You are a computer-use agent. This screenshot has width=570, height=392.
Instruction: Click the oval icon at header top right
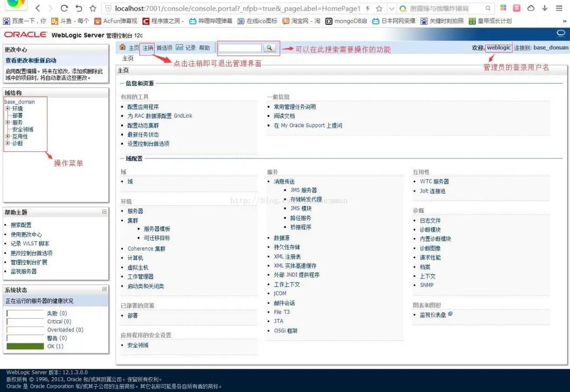pyautogui.click(x=561, y=33)
